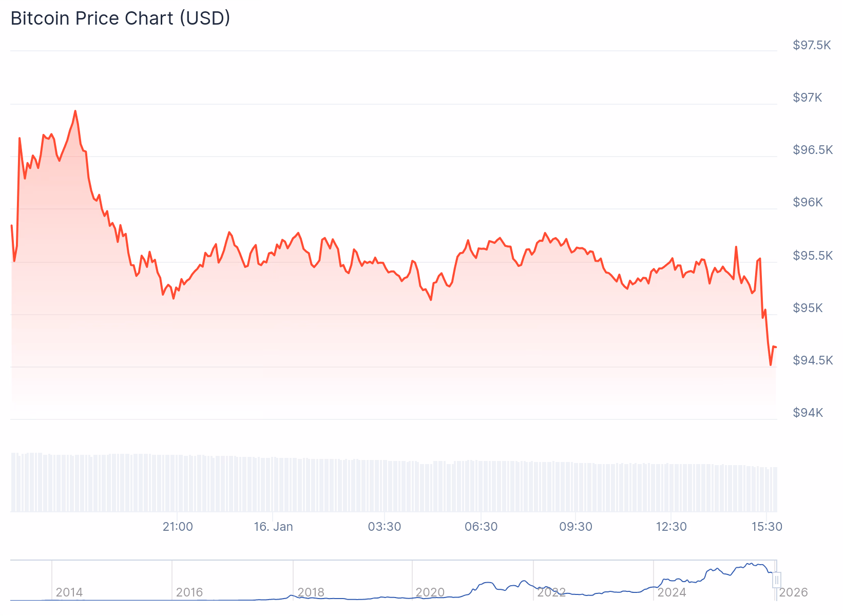Click the price line's highest peak near $97K
Image resolution: width=844 pixels, height=616 pixels.
pos(75,111)
